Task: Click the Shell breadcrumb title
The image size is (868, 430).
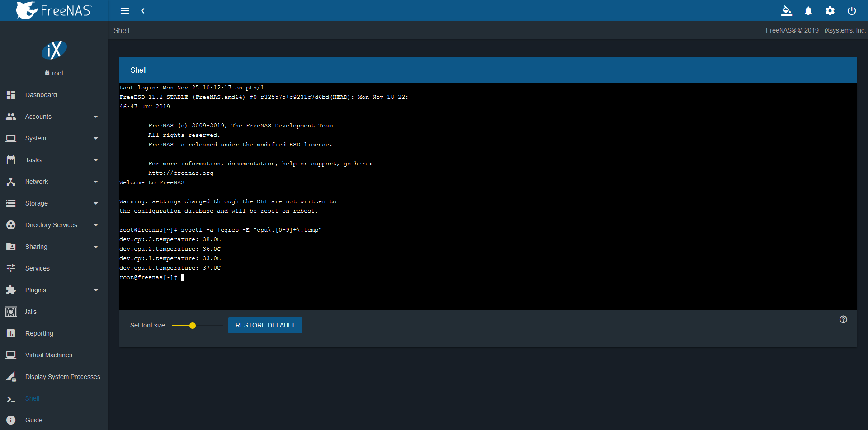Action: [x=122, y=30]
